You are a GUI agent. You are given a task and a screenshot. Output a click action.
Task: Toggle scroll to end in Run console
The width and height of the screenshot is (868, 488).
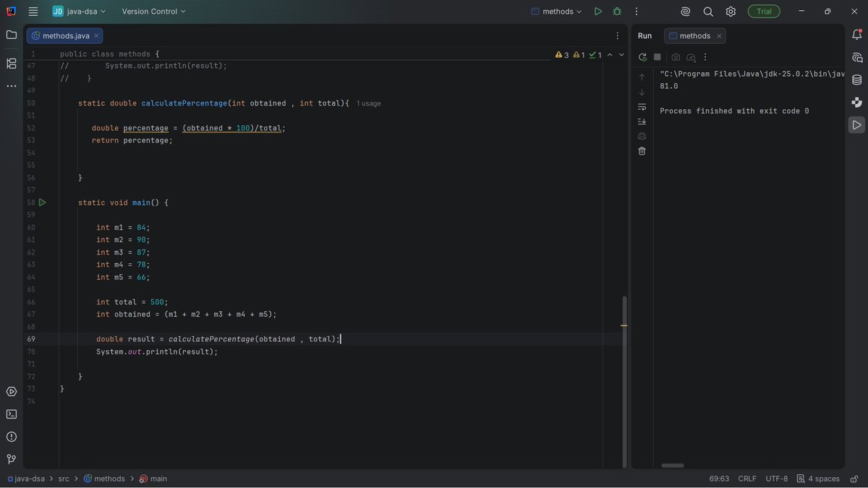point(642,121)
